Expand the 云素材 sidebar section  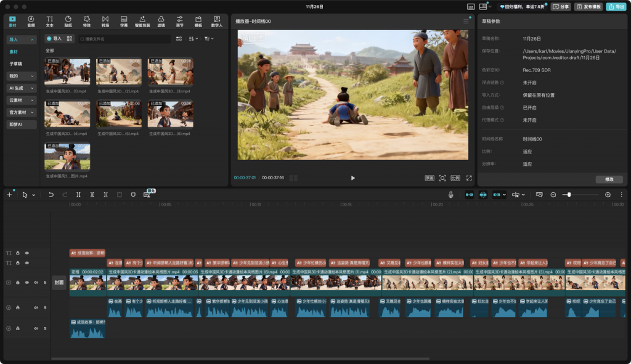[x=21, y=100]
